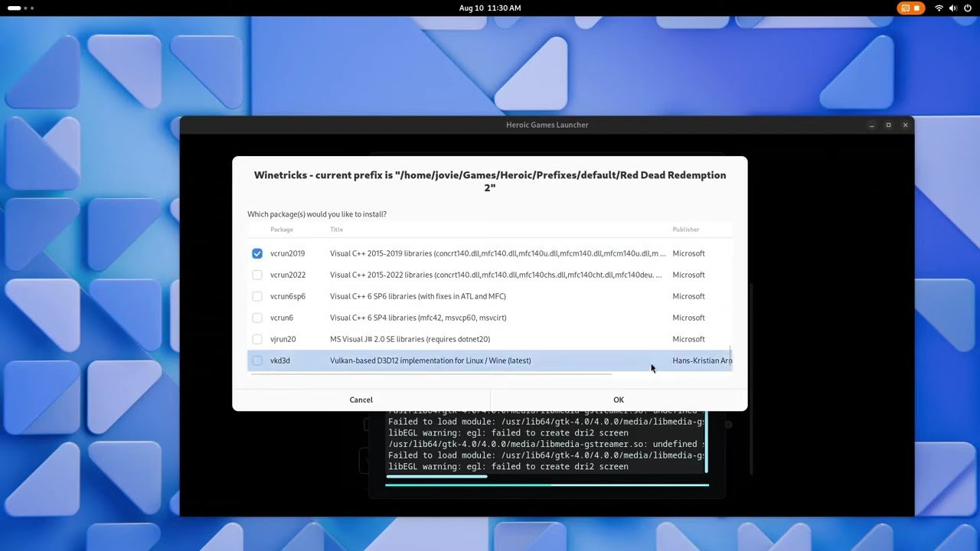Tick the vkd3d package checkbox
This screenshot has height=551, width=980.
[257, 360]
